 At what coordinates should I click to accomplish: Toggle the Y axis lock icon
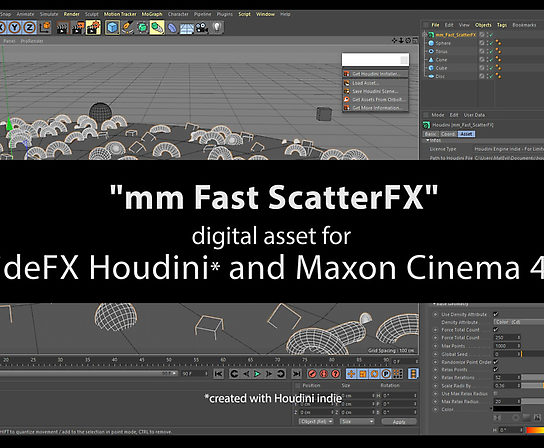click(x=15, y=27)
